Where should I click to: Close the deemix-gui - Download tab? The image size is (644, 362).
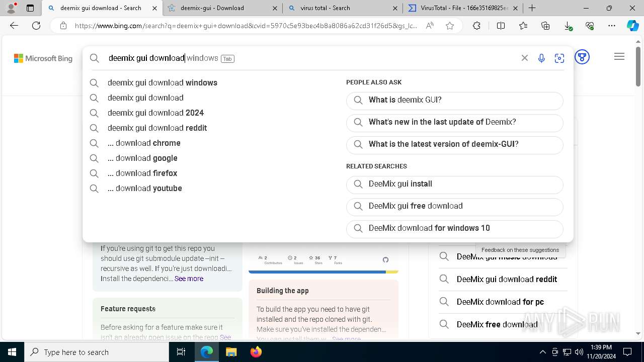pos(275,8)
